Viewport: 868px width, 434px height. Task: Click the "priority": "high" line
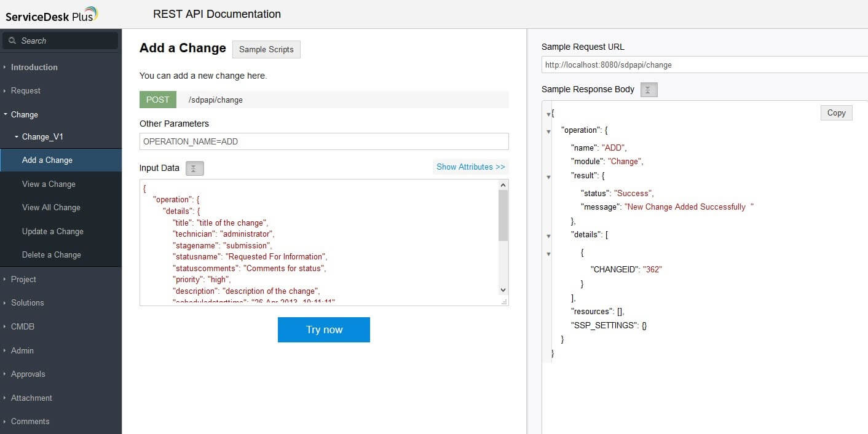(x=203, y=279)
